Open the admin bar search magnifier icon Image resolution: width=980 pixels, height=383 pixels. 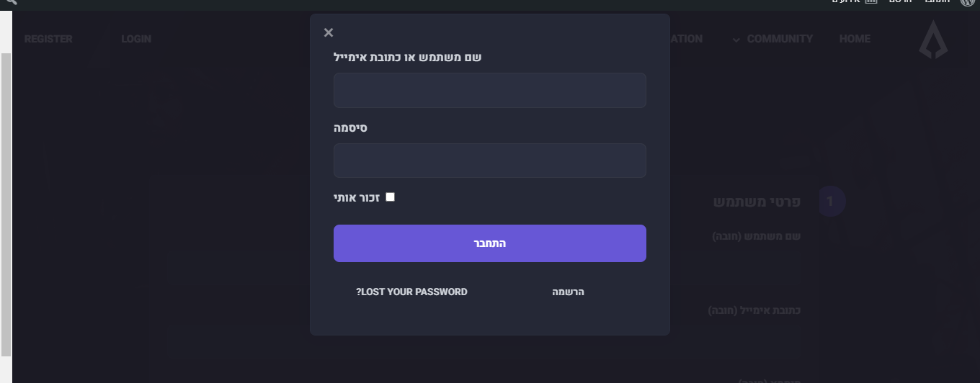point(10,2)
